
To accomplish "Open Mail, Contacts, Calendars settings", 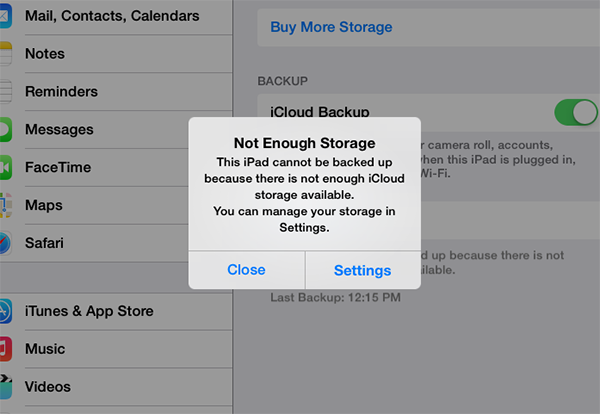I will (112, 16).
